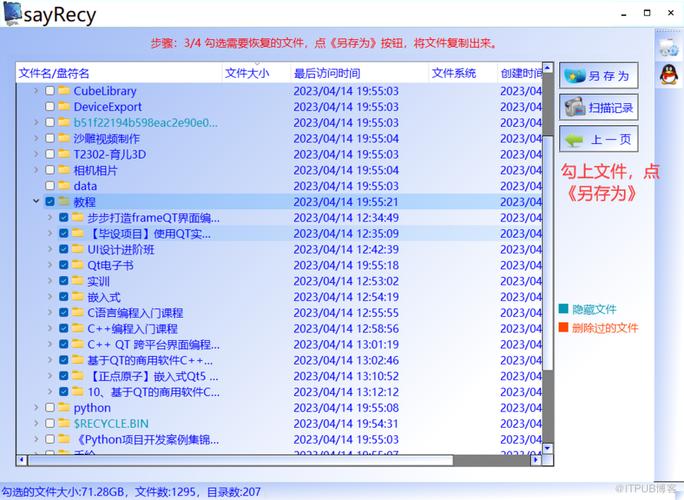The height and width of the screenshot is (500, 684).
Task: Collapse the 教程 folder tree
Action: [x=36, y=201]
